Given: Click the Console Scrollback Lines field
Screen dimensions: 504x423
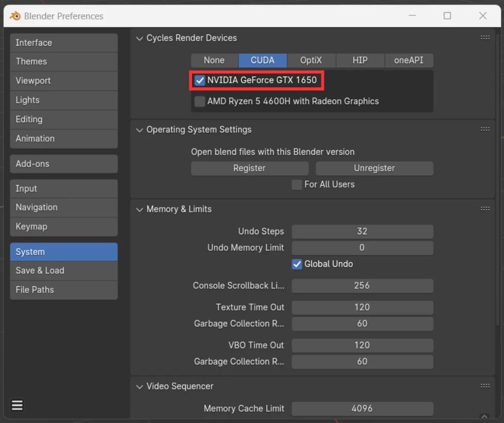Looking at the screenshot, I should [362, 286].
